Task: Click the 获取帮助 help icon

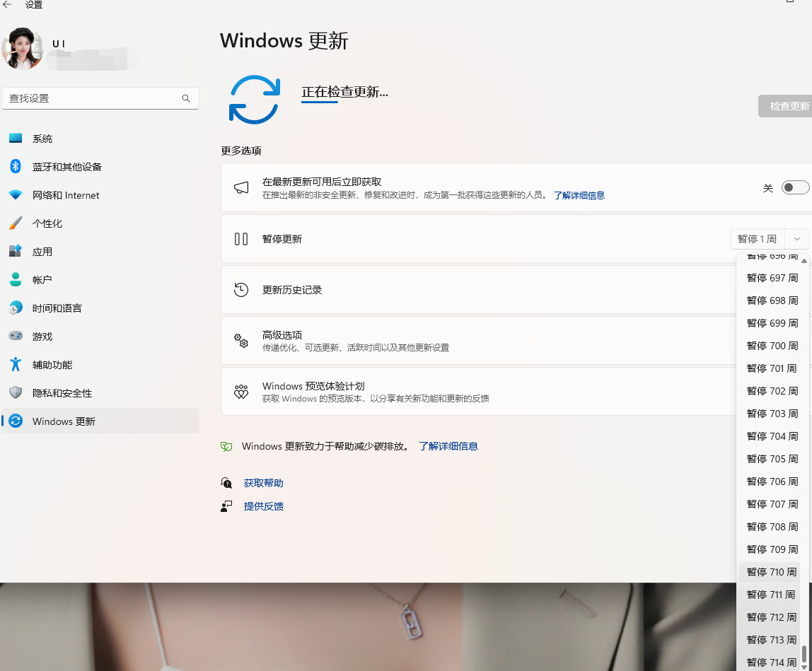Action: pyautogui.click(x=226, y=483)
